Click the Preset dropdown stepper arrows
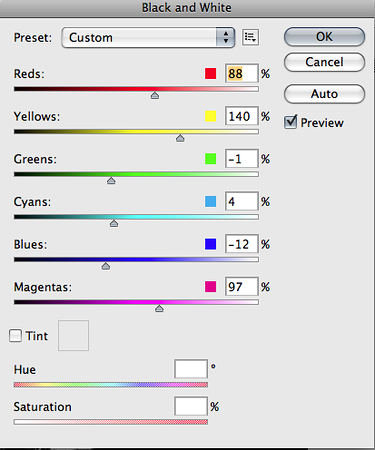This screenshot has height=450, width=375. click(x=226, y=37)
